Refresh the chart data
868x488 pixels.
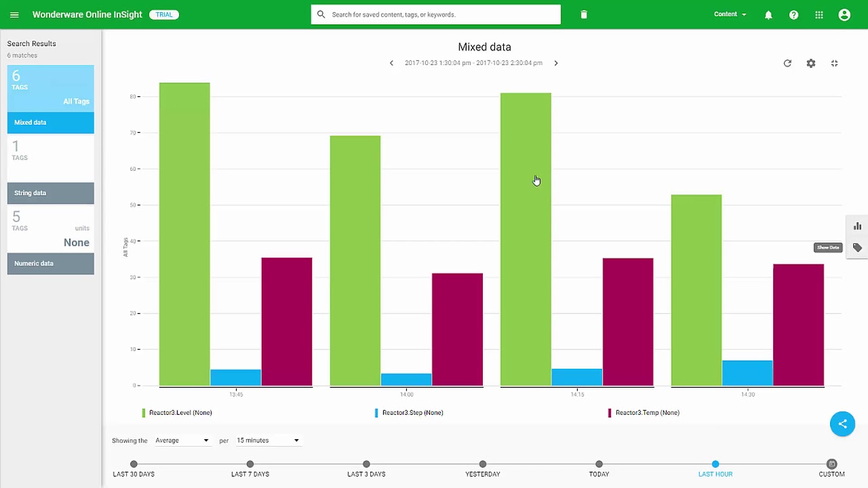click(787, 63)
